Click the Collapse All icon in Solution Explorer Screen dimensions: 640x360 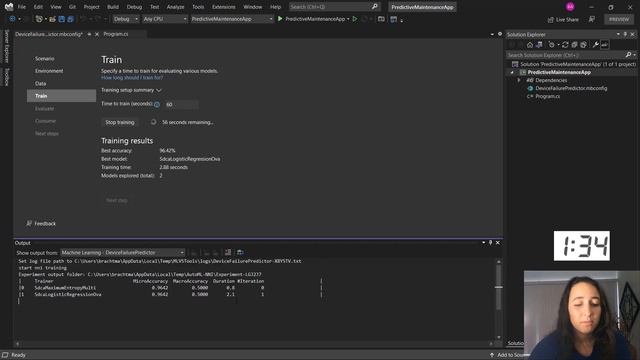[574, 44]
